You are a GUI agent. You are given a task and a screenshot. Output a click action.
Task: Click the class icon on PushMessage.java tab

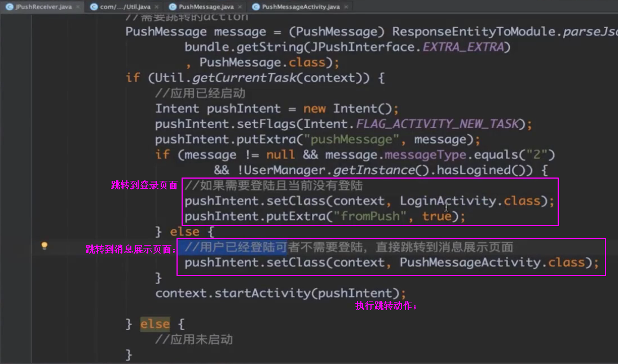(172, 7)
